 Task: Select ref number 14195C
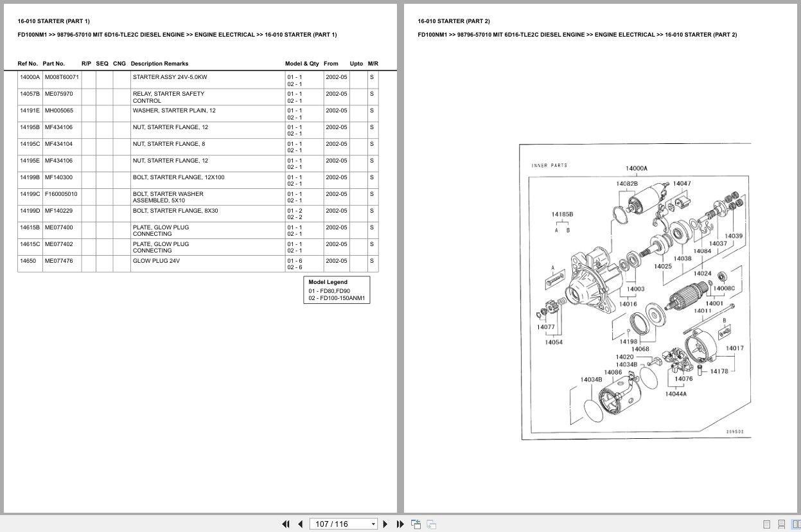[x=30, y=144]
